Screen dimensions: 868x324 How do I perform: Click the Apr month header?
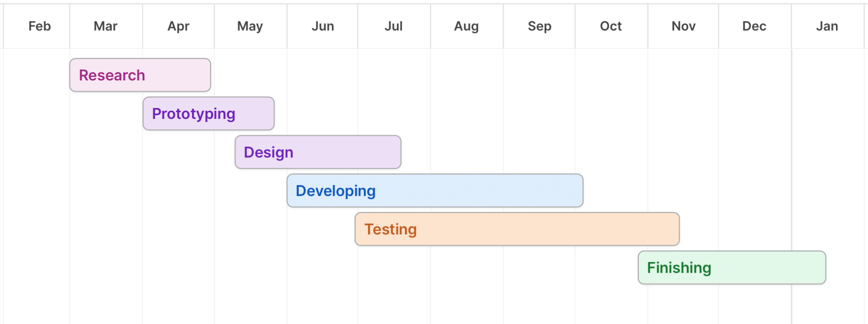tap(178, 26)
